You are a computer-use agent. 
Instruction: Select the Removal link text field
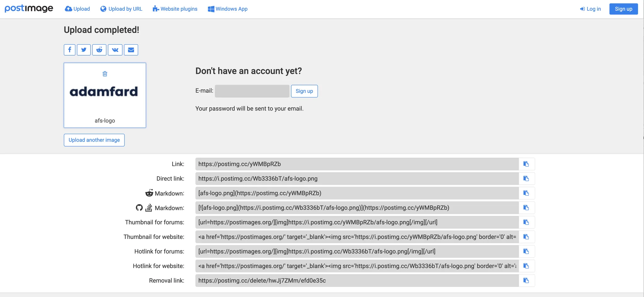click(x=357, y=280)
